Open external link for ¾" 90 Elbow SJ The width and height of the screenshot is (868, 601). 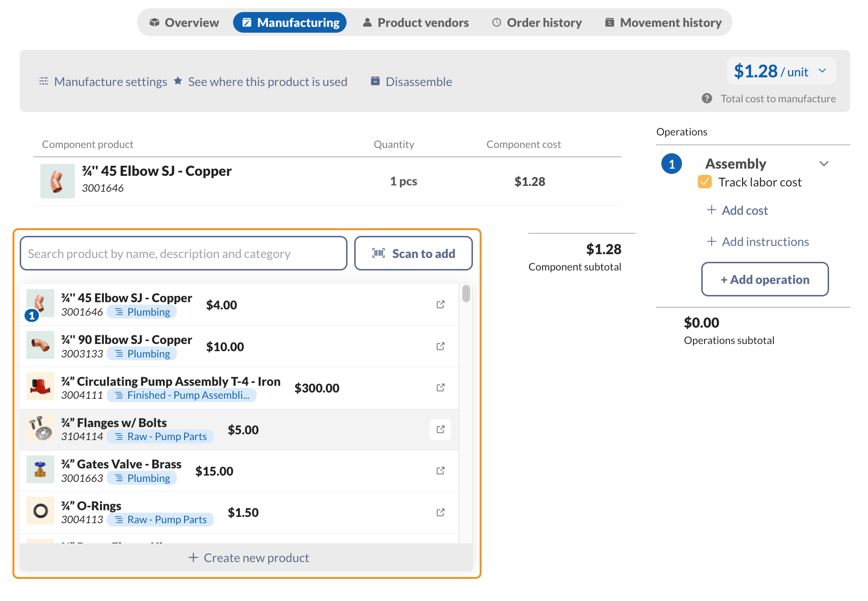(440, 346)
